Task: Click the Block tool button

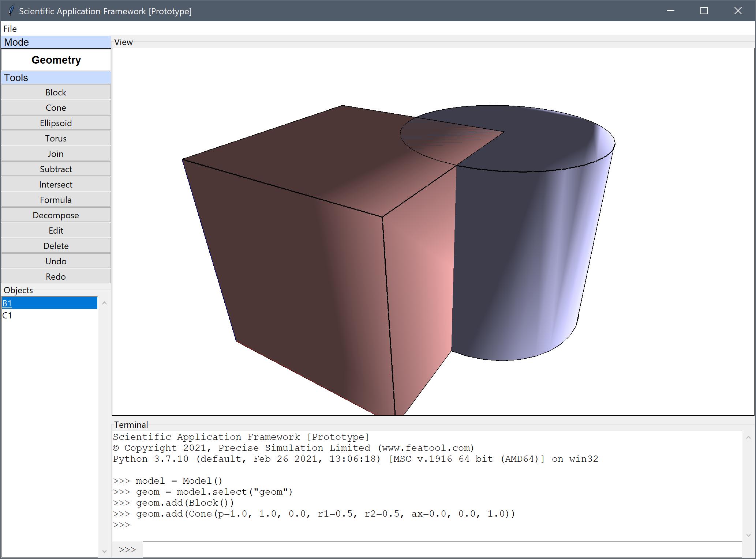Action: tap(56, 92)
